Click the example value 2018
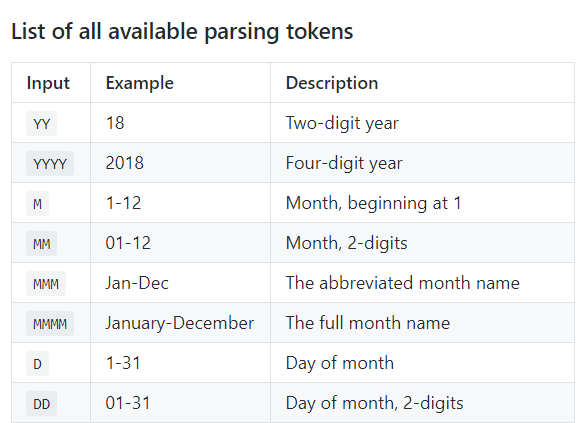Screen dimensions: 586x423 point(124,163)
